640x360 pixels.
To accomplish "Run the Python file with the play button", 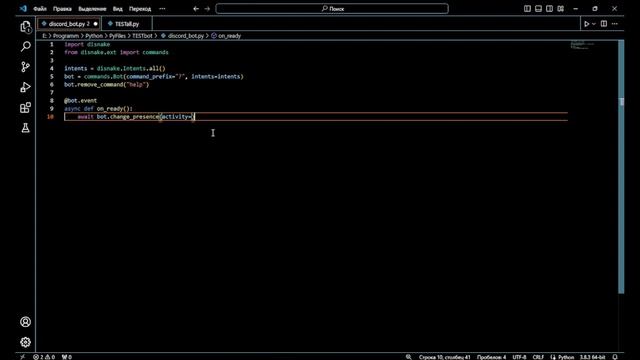I will point(587,24).
